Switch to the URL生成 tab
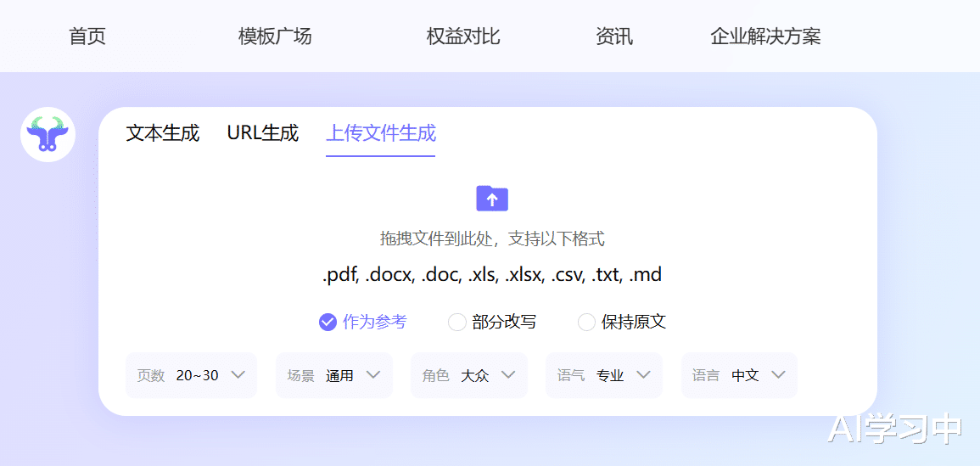 (x=262, y=133)
